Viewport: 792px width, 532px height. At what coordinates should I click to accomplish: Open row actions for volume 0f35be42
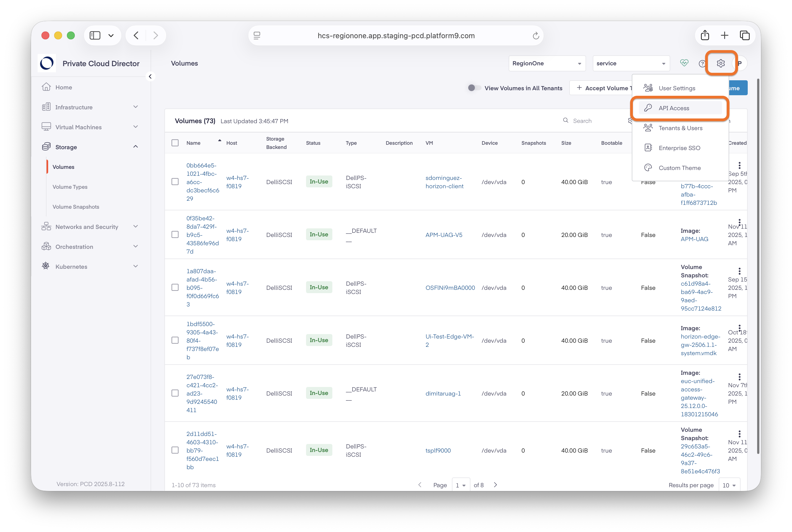(739, 223)
